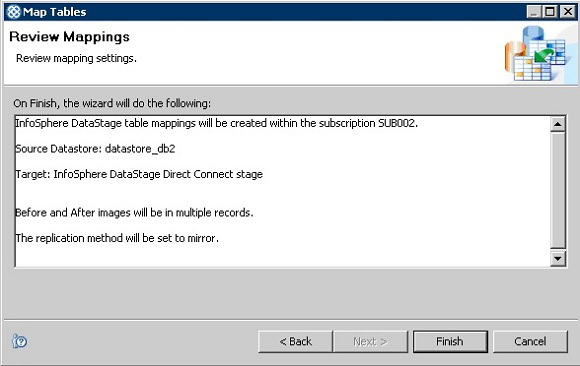Click the replication method mirror line

click(x=117, y=238)
